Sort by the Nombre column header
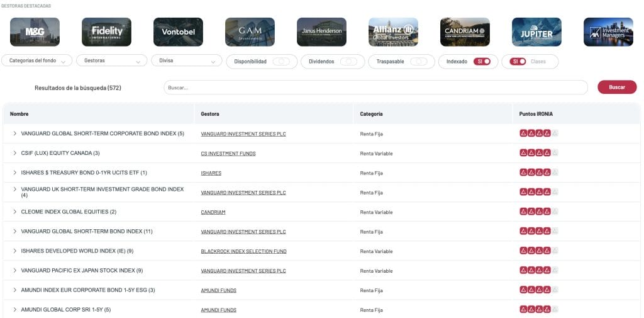The height and width of the screenshot is (318, 644). [x=19, y=114]
